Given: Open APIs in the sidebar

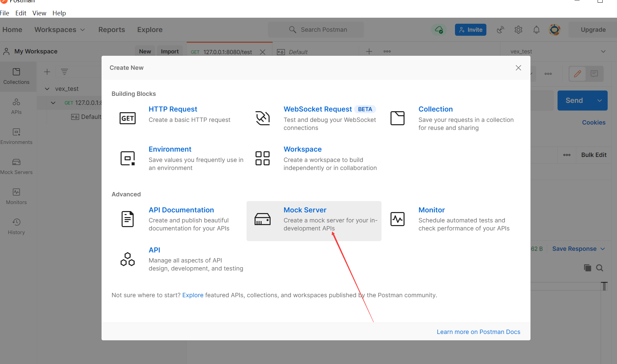Looking at the screenshot, I should (x=16, y=107).
